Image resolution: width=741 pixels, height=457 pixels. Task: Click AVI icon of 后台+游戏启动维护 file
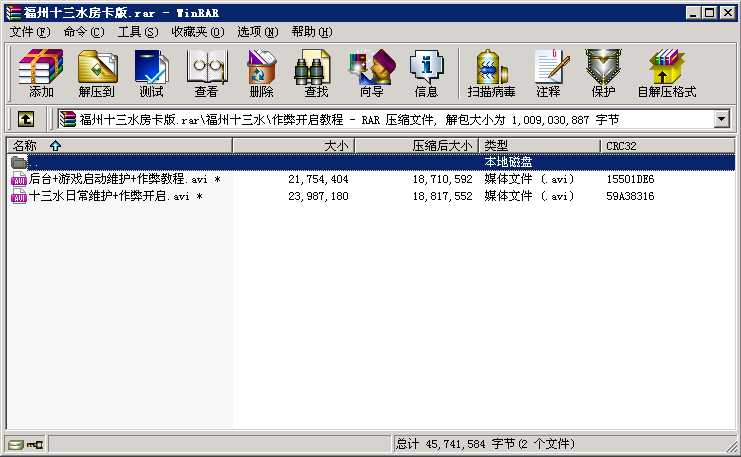(x=19, y=179)
